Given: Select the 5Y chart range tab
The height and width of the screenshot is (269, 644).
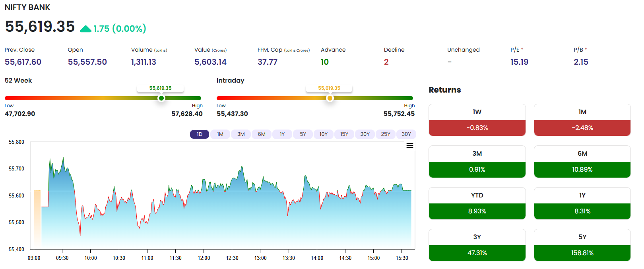Looking at the screenshot, I should pyautogui.click(x=303, y=134).
